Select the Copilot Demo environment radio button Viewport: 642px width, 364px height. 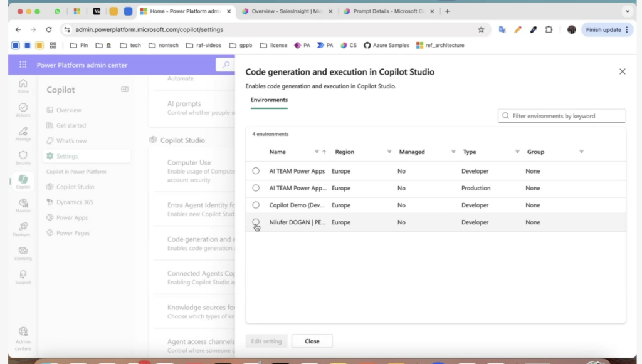click(256, 205)
